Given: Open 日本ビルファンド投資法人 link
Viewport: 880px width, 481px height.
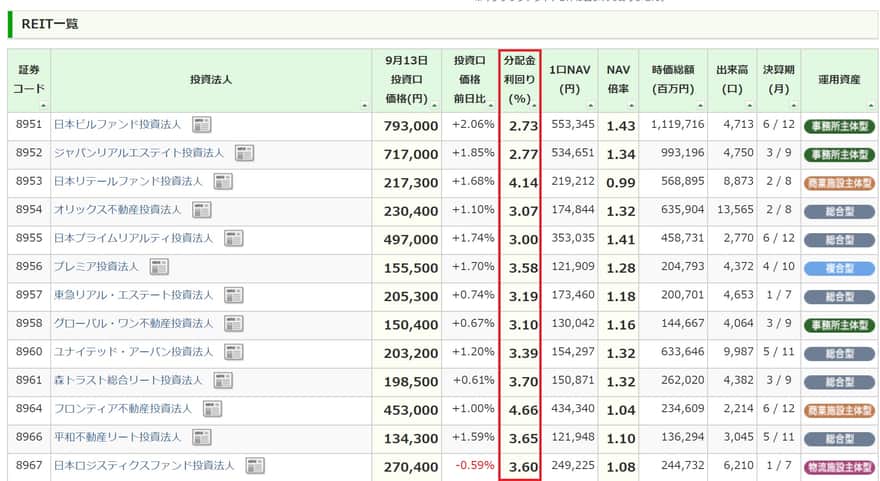Looking at the screenshot, I should 117,125.
